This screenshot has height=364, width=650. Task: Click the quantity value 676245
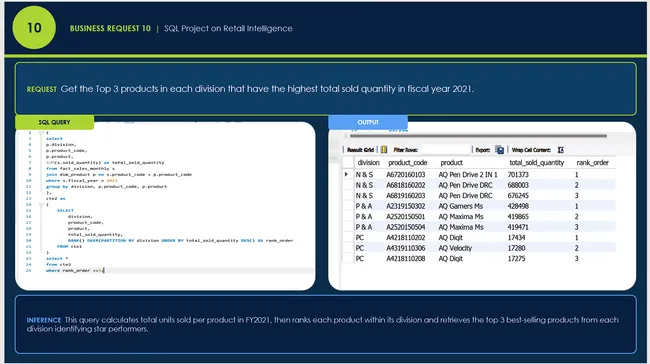coord(518,195)
